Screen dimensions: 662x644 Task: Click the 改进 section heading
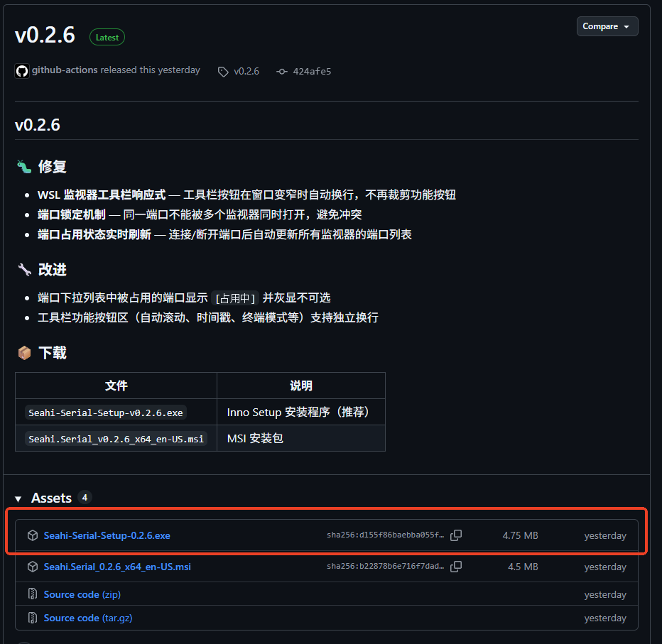click(x=53, y=269)
